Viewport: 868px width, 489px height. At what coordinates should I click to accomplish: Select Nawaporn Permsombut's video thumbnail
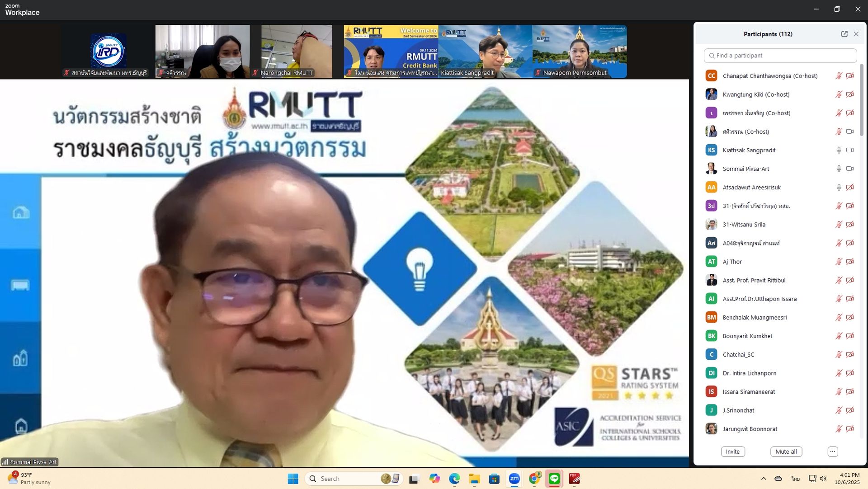(x=580, y=51)
